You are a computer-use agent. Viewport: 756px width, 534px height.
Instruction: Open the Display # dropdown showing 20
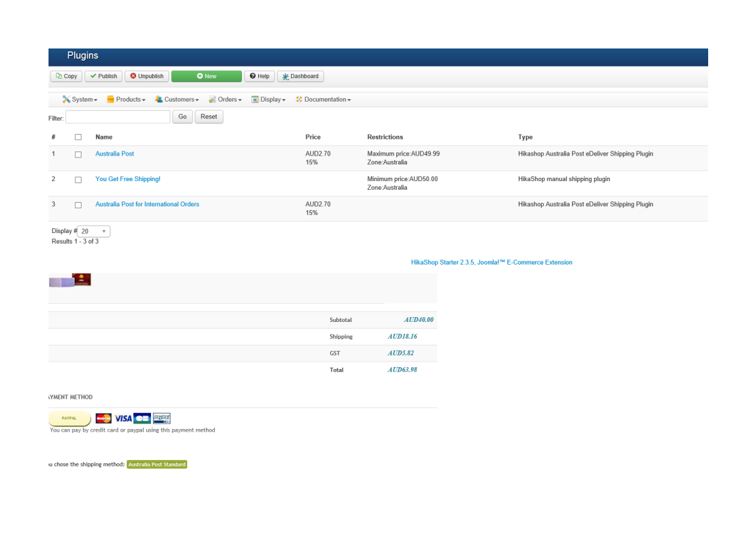point(94,232)
